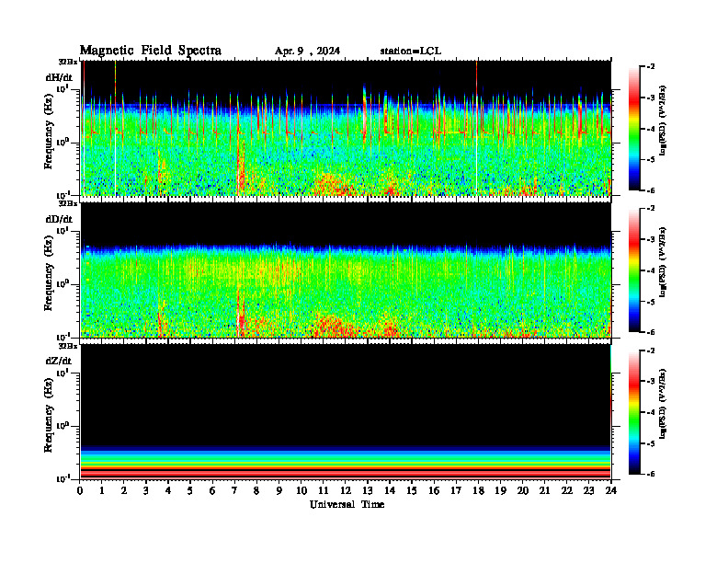Click hour 24 on Universal Time axis
Screen dimensions: 728x563
[611, 491]
